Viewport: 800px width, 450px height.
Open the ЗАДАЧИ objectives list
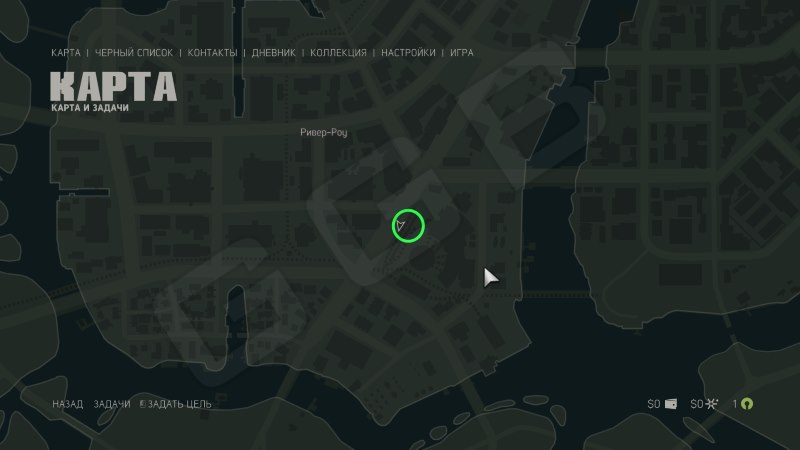click(x=112, y=404)
